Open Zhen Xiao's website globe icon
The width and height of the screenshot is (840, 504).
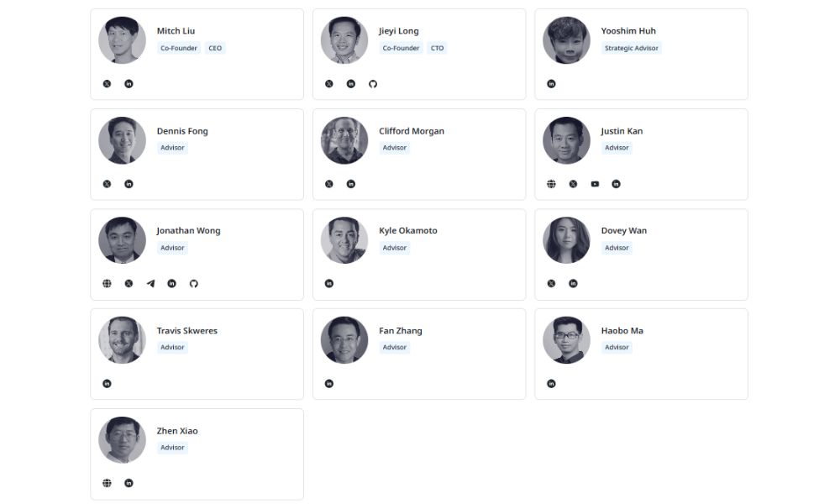(x=107, y=483)
